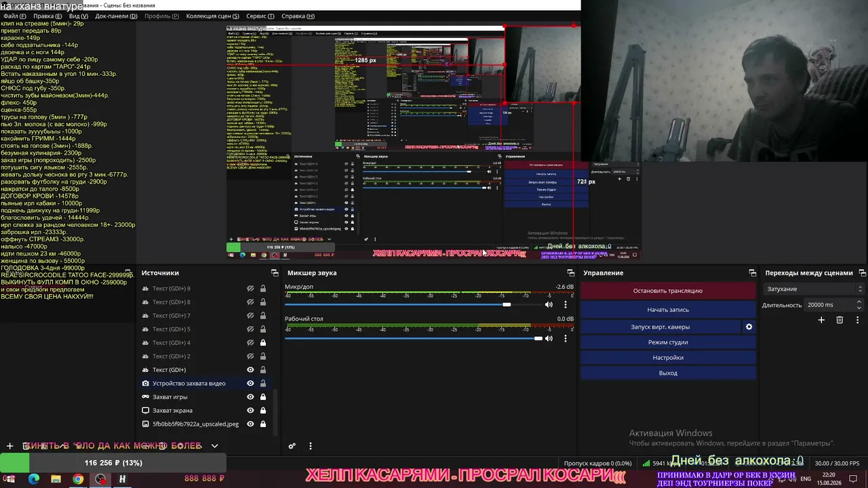Open virtual camera settings gear
This screenshot has width=868, height=488.
(749, 327)
